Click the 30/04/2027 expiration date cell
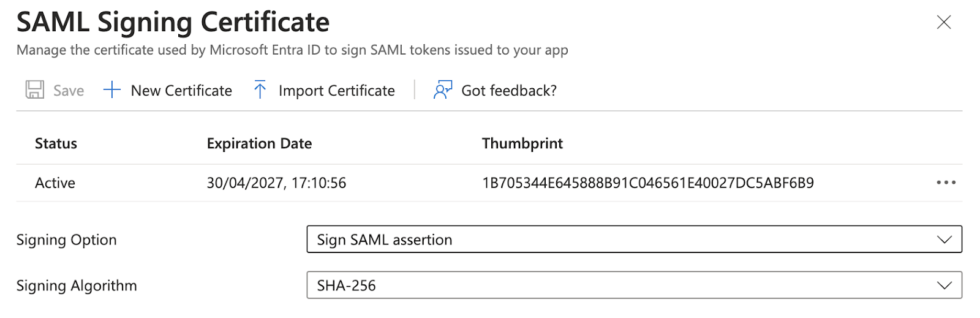 (276, 183)
